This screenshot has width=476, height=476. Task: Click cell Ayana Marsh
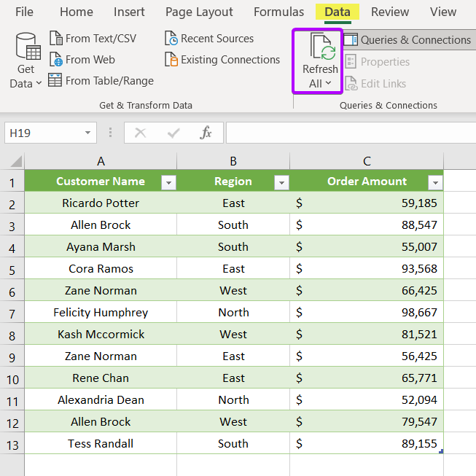101,246
